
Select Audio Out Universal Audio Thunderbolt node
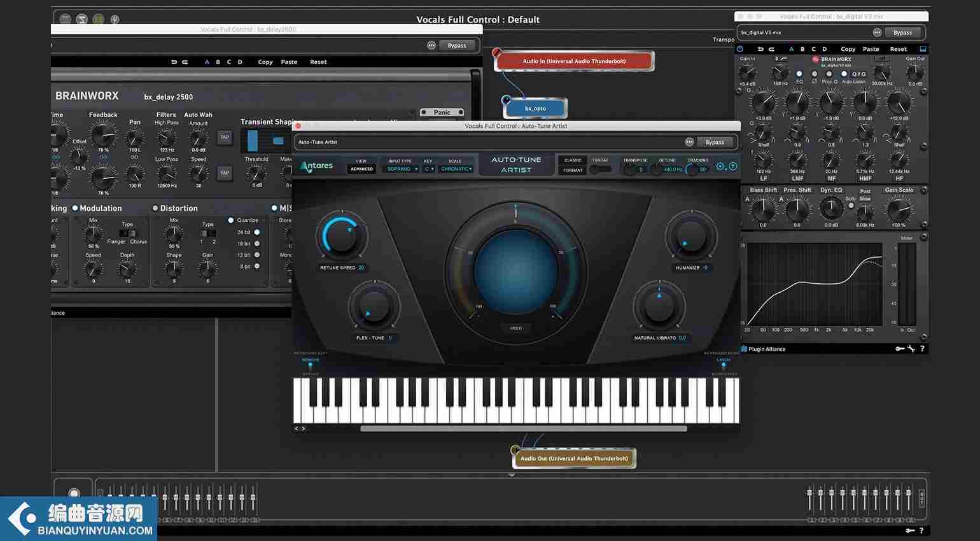click(574, 458)
